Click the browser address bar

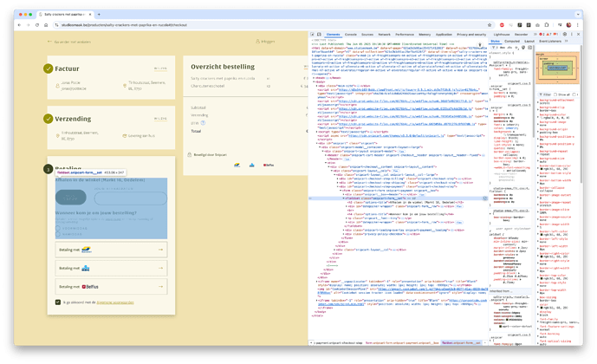pos(272,25)
